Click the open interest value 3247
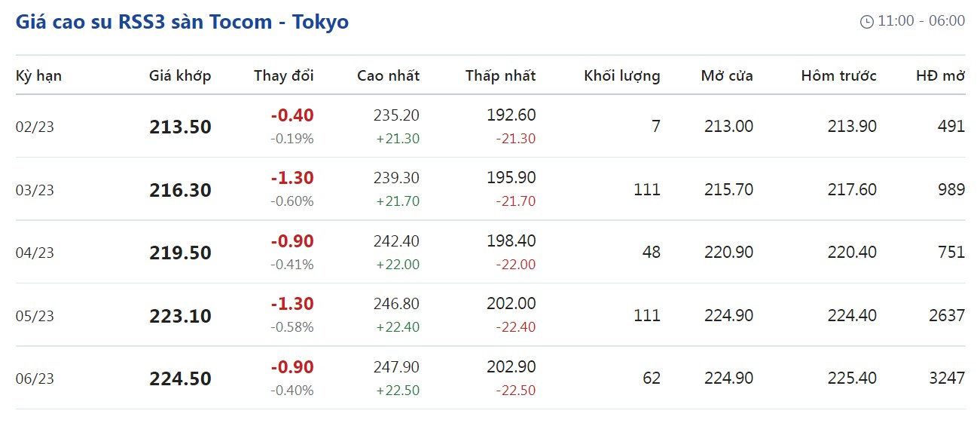This screenshot has height=432, width=980. (x=947, y=378)
